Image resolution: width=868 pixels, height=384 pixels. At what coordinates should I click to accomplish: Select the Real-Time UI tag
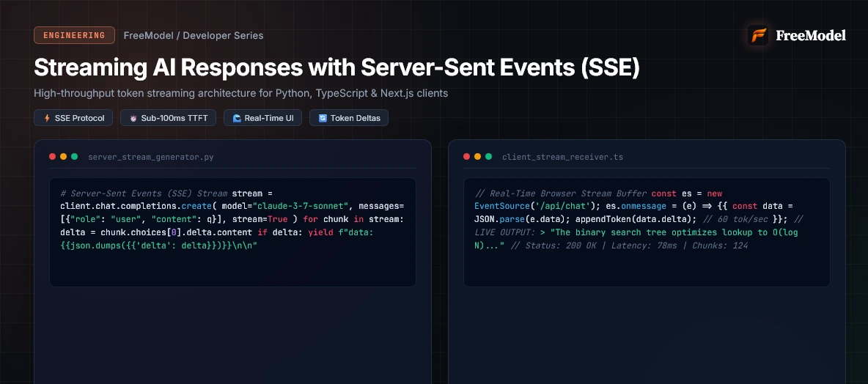click(262, 118)
